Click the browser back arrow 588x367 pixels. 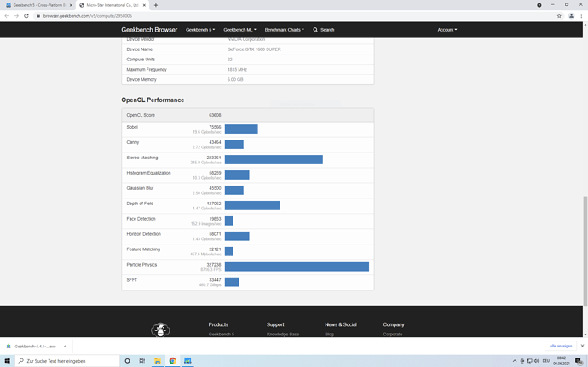[x=6, y=15]
